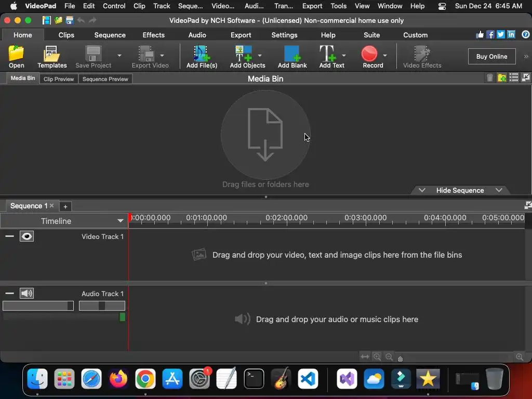Open the Twitter share icon
Image resolution: width=532 pixels, height=399 pixels.
(501, 35)
